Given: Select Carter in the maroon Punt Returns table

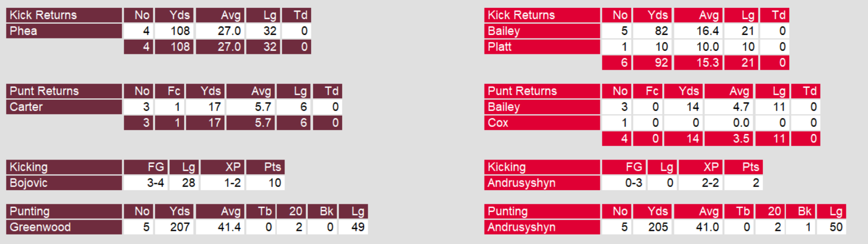Looking at the screenshot, I should (x=26, y=107).
